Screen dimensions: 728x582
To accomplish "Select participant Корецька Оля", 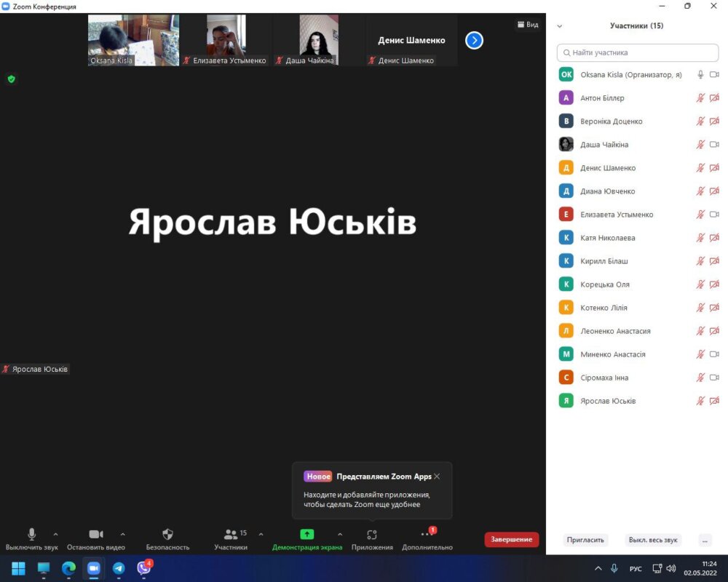I will click(x=638, y=284).
